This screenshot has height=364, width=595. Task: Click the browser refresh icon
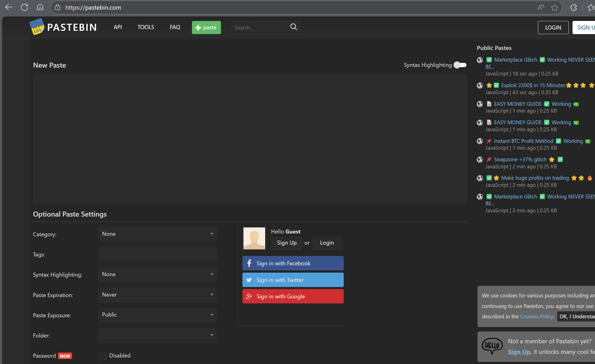click(x=24, y=7)
